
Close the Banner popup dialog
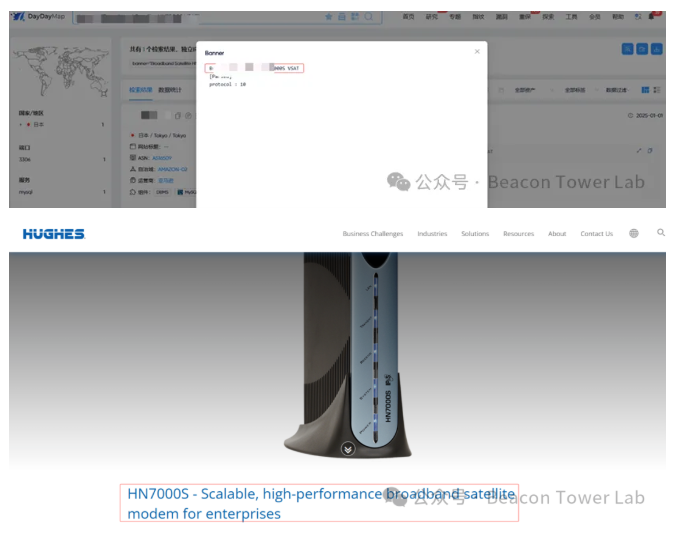pos(477,51)
